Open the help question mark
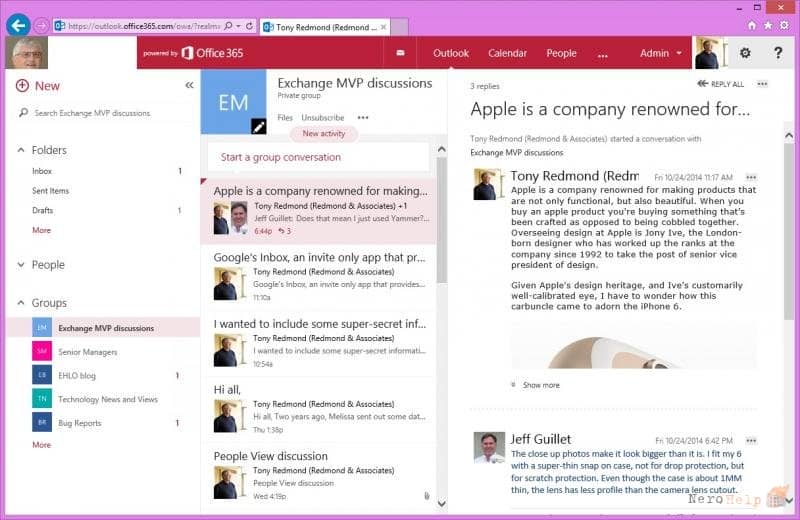The height and width of the screenshot is (520, 800). pos(778,53)
